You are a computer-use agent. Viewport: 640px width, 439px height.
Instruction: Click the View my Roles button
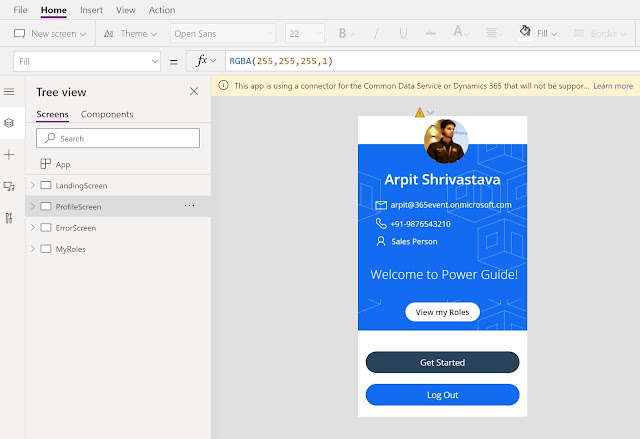[442, 312]
